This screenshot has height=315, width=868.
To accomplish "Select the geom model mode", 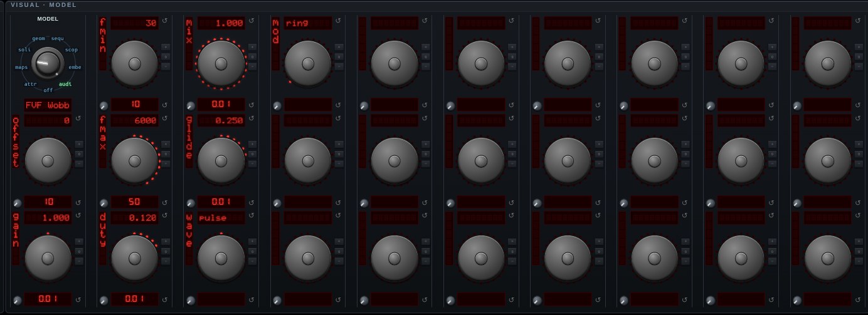I will (38, 38).
